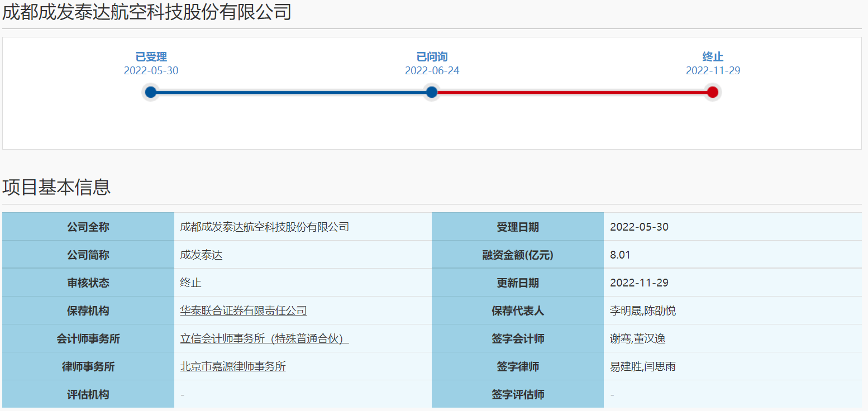Open the 北京市嘉源律师事务所 law firm link
This screenshot has width=868, height=411.
pyautogui.click(x=232, y=366)
